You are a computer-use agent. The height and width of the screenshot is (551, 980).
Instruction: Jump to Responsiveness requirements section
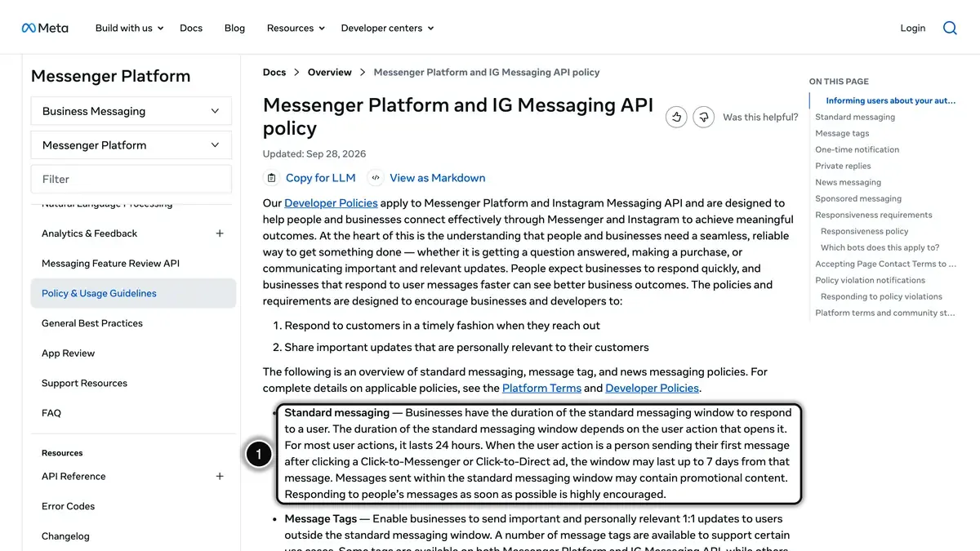coord(873,216)
